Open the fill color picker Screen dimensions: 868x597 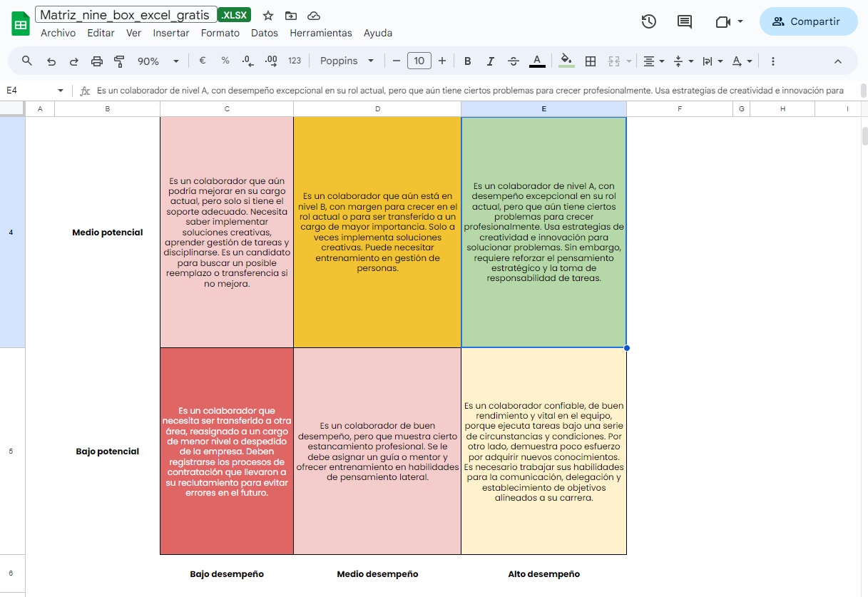[x=566, y=61]
